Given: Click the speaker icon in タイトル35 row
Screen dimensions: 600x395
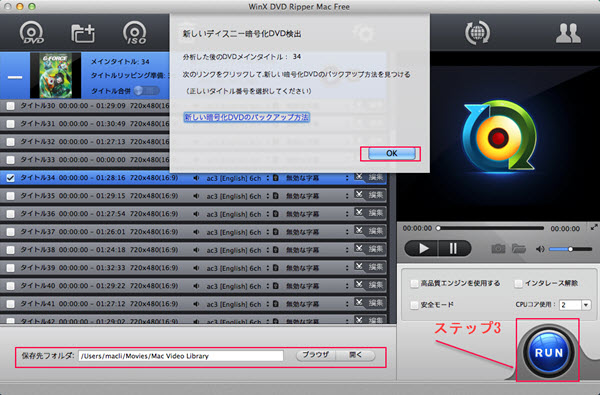Looking at the screenshot, I should (196, 196).
